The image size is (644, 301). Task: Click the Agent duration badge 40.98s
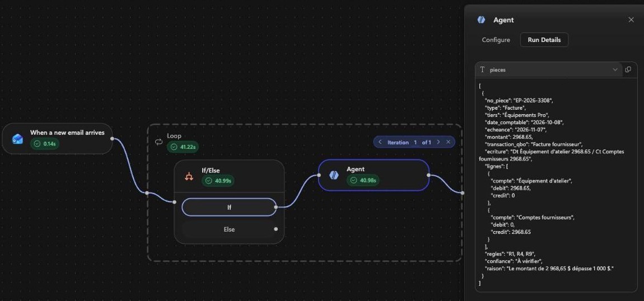363,180
